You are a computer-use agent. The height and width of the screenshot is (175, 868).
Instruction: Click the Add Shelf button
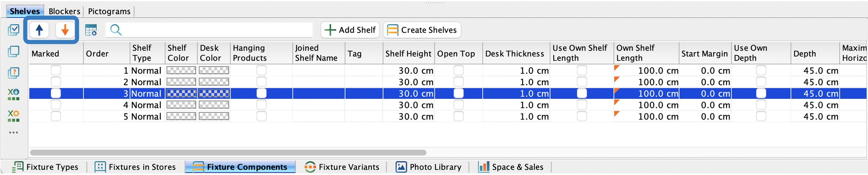[350, 30]
